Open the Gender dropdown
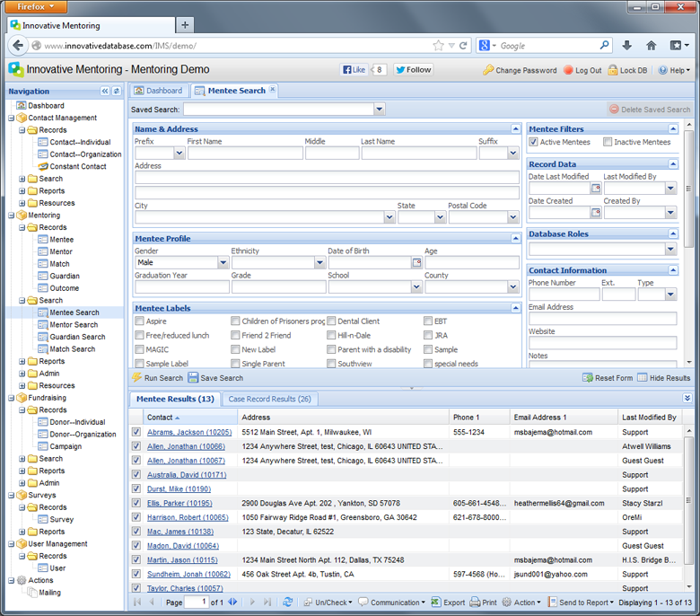 pos(223,263)
